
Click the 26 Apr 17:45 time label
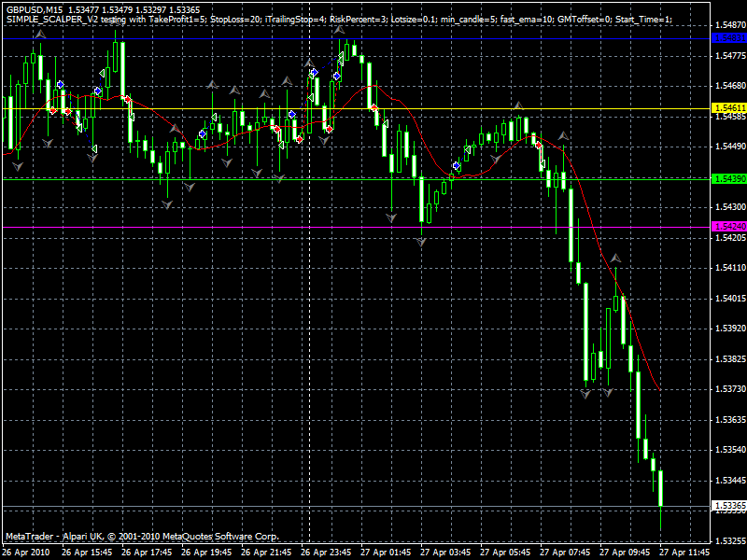(147, 553)
